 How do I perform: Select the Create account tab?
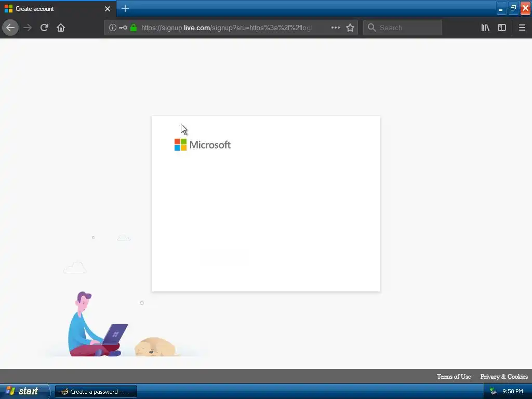click(x=58, y=9)
